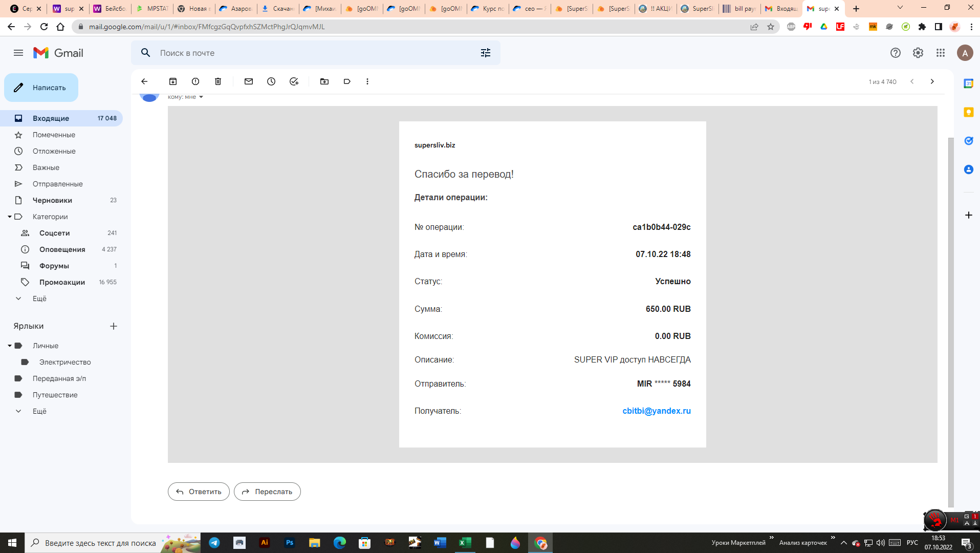Show hidden system tray icons
The width and height of the screenshot is (980, 553).
click(x=844, y=543)
